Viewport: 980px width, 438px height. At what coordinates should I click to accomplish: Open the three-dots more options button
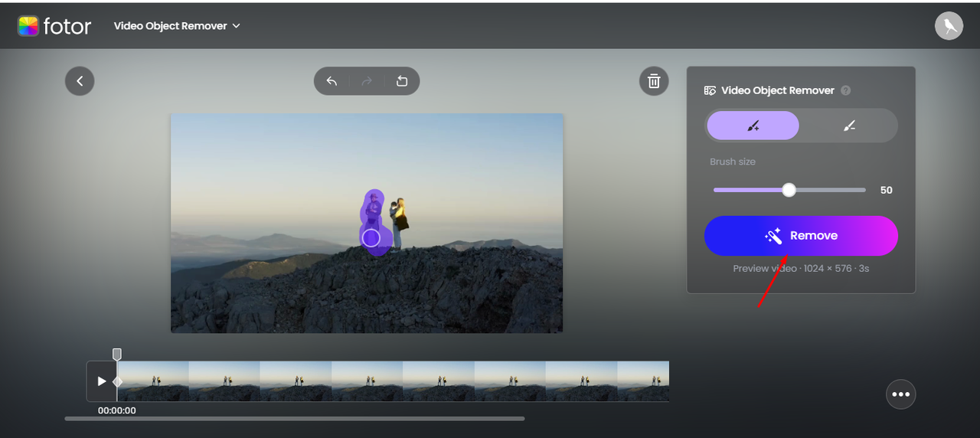901,394
